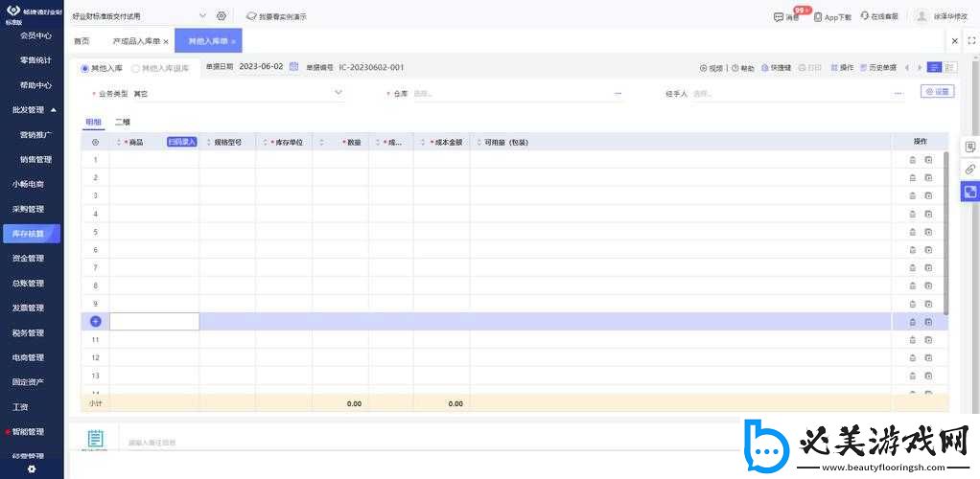
Task: Click the 扫码录入 button
Action: (x=181, y=142)
